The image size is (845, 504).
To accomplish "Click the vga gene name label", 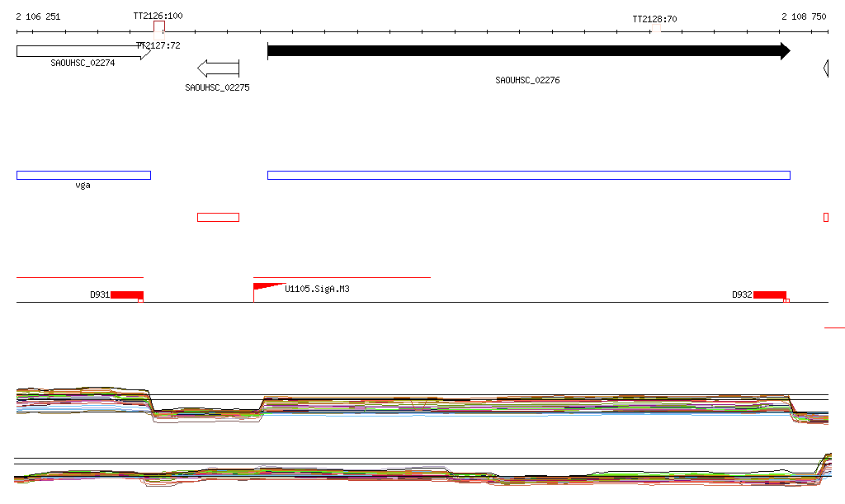I will click(83, 186).
